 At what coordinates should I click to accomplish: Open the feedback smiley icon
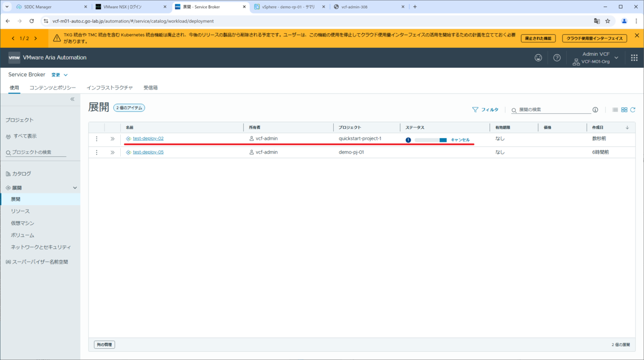(538, 57)
